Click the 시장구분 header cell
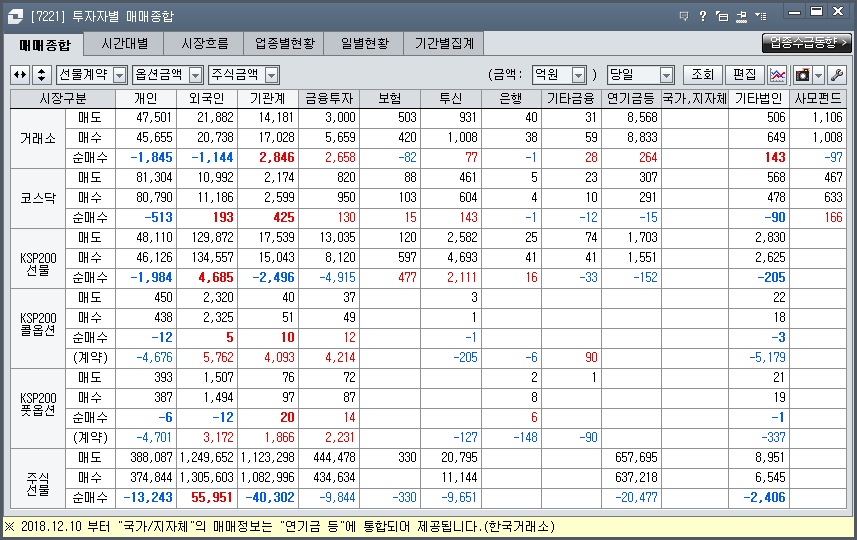857x540 pixels. [x=63, y=98]
